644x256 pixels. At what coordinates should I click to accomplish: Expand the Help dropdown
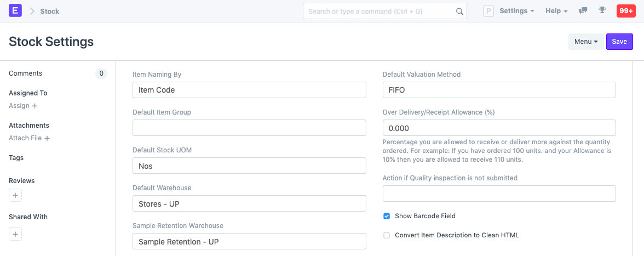(556, 11)
